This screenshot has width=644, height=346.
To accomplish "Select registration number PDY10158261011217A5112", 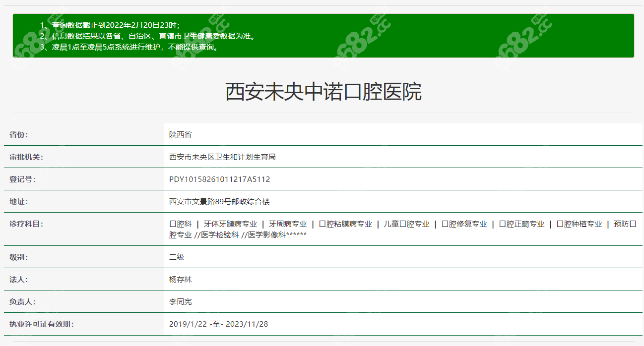I will (x=219, y=179).
